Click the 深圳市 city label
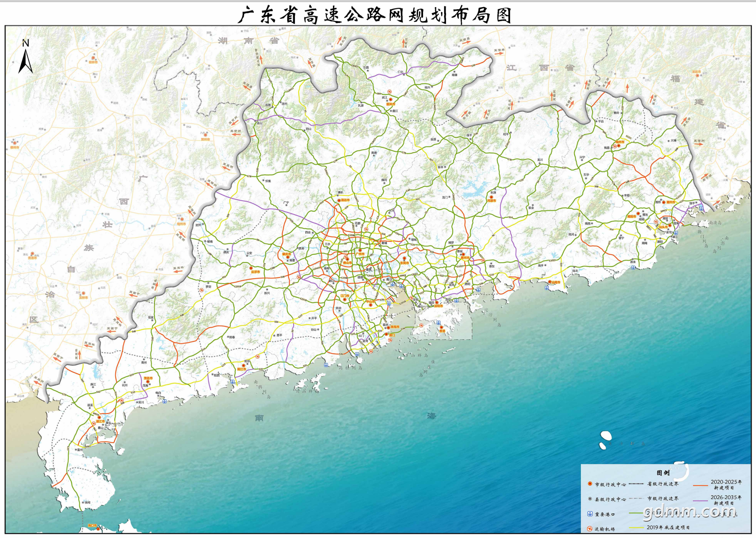This screenshot has width=756, height=538. click(x=438, y=306)
